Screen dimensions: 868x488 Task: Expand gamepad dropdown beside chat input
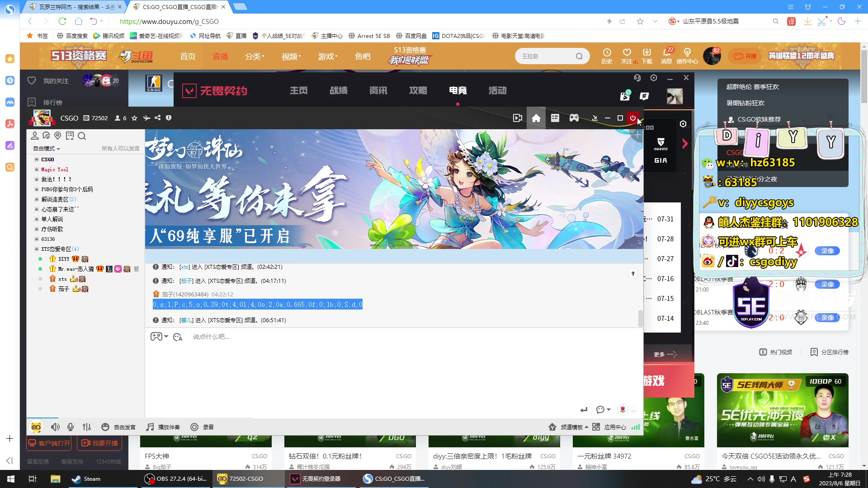(166, 337)
